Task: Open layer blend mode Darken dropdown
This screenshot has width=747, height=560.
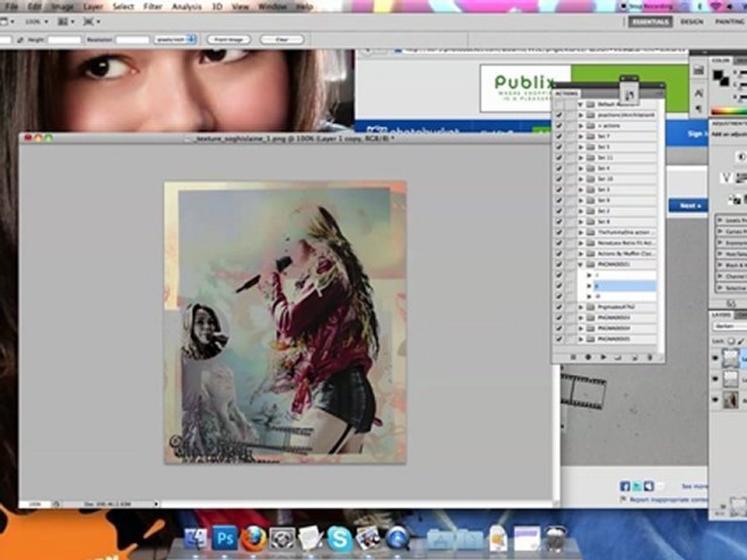Action: (x=730, y=327)
